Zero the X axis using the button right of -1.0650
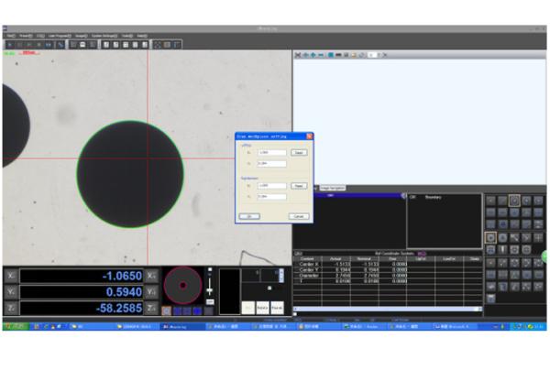The image size is (550, 392). tap(151, 276)
